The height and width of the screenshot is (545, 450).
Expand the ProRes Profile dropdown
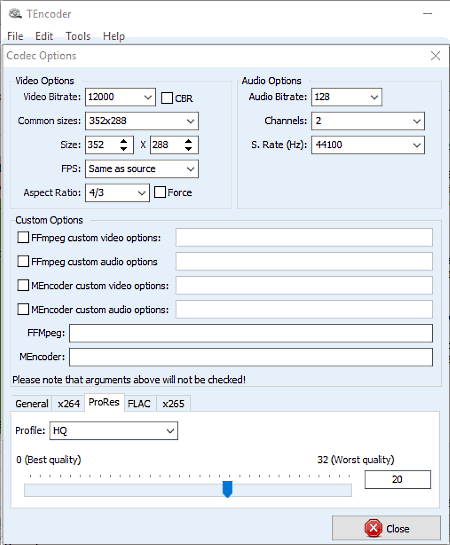click(170, 431)
